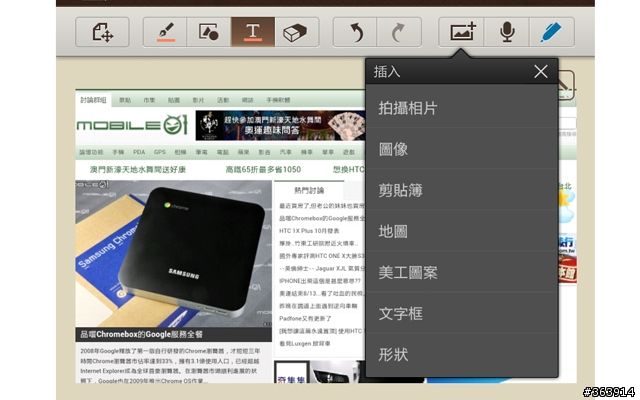Choose 美工圖案 from insert menu
The width and height of the screenshot is (640, 400).
(462, 272)
